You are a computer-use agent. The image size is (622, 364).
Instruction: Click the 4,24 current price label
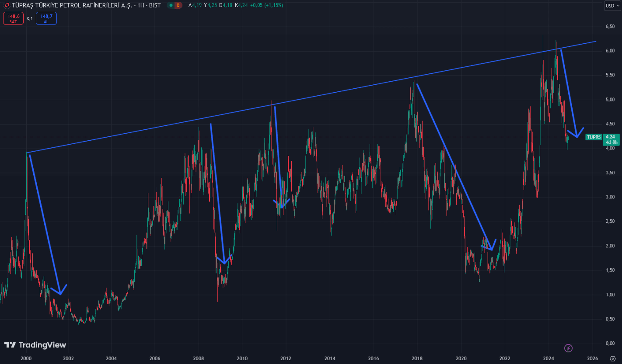point(611,137)
